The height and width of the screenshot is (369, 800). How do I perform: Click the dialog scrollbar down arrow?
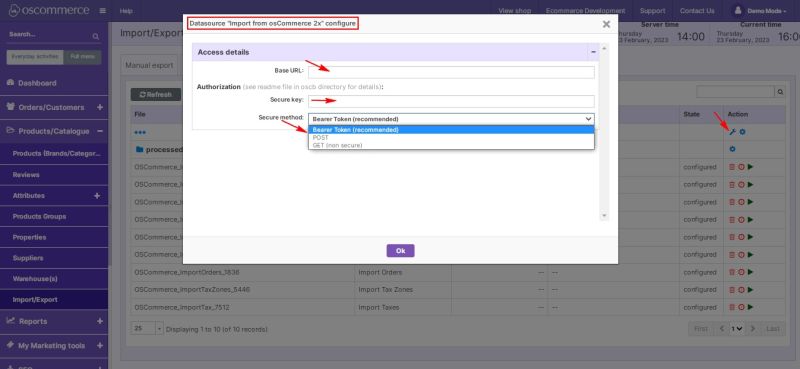point(605,216)
